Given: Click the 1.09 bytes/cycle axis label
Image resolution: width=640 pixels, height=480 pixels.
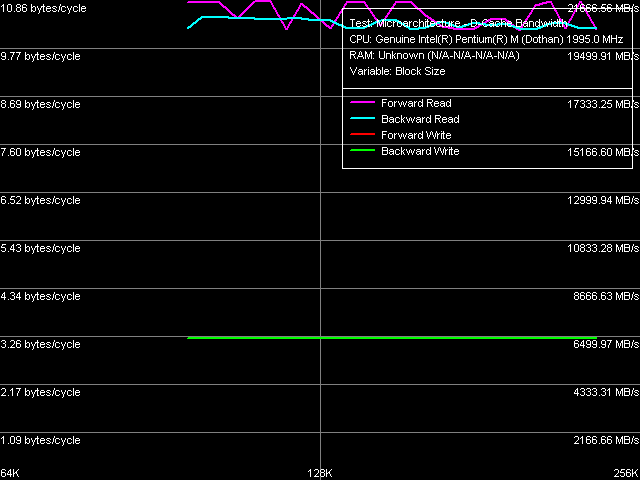Looking at the screenshot, I should tap(40, 440).
